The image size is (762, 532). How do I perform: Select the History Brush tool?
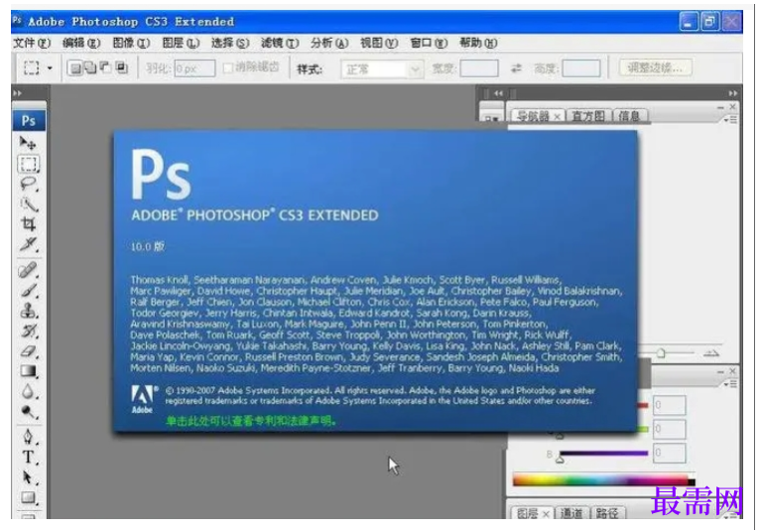coord(28,331)
